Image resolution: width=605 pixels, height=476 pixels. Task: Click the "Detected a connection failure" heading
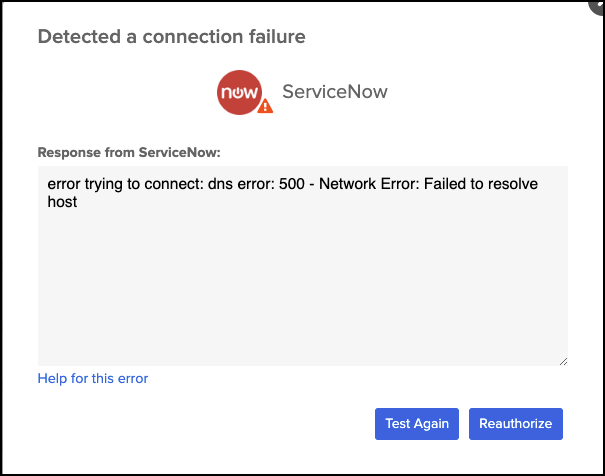point(171,37)
